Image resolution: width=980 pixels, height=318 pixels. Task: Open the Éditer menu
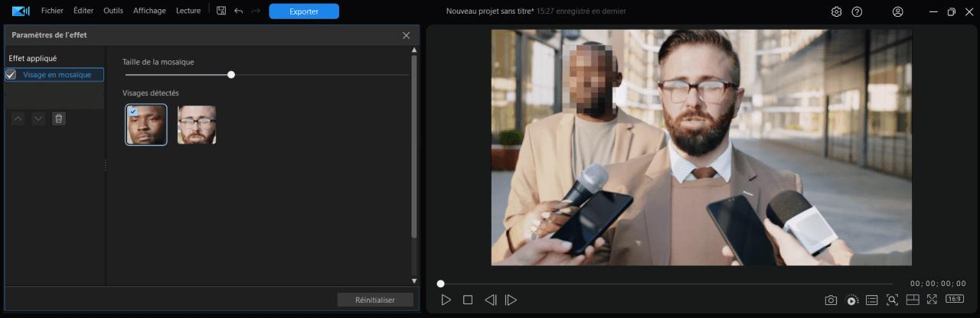(x=83, y=11)
